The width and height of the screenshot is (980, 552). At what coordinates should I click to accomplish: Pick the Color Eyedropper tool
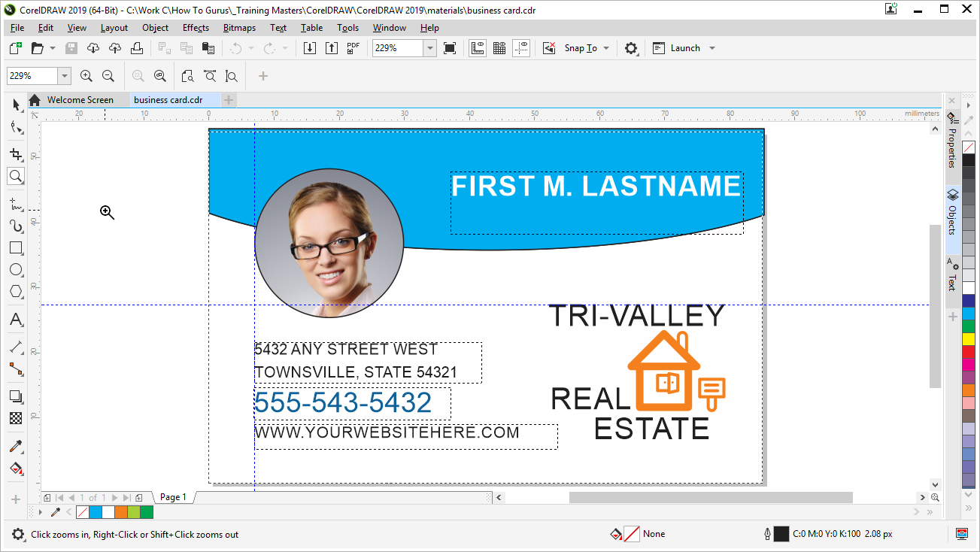[x=15, y=445]
